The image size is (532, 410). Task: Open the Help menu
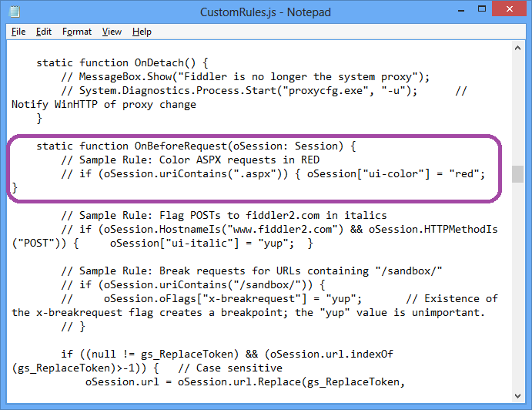click(142, 32)
